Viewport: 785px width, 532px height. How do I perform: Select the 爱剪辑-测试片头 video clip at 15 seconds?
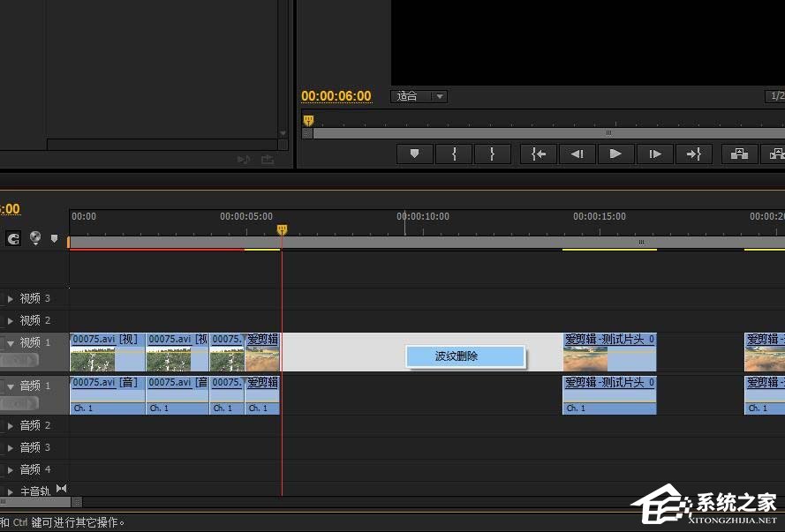pyautogui.click(x=609, y=353)
